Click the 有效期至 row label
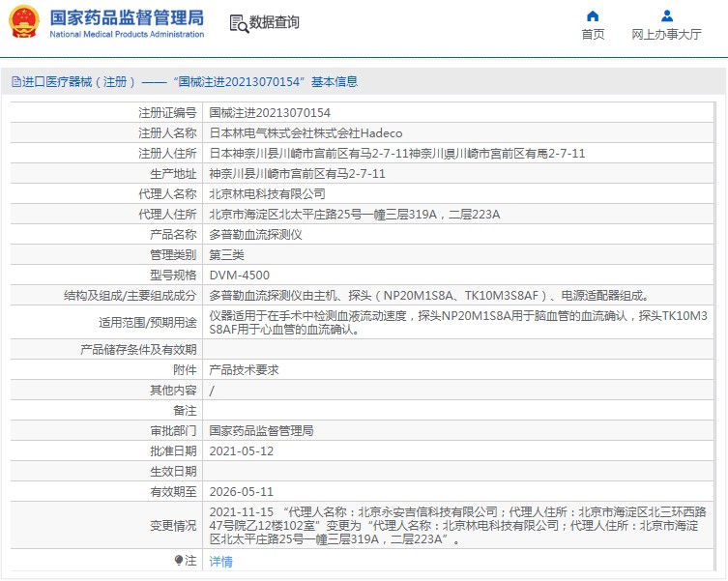728x581 pixels. coord(173,492)
